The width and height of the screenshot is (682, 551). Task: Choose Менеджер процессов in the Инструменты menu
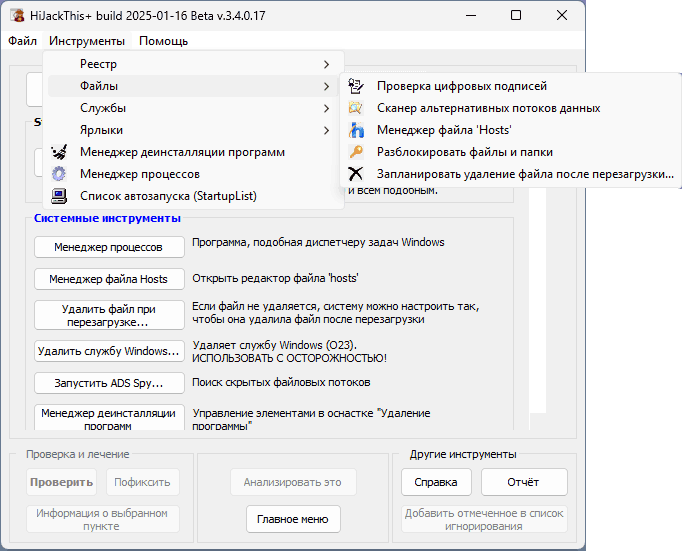193,174
